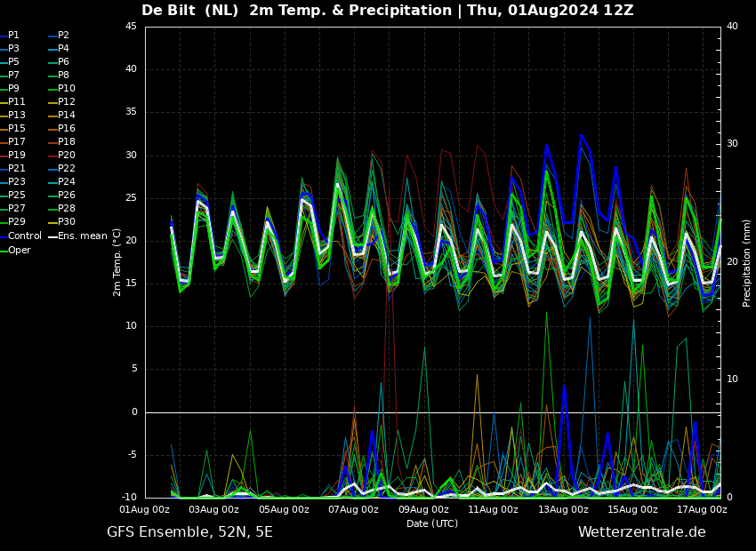
Task: Click legend label P26
Action: pyautogui.click(x=67, y=195)
